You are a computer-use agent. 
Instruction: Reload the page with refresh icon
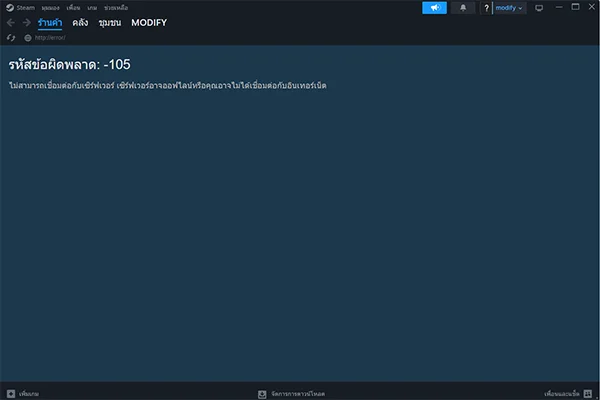click(10, 37)
